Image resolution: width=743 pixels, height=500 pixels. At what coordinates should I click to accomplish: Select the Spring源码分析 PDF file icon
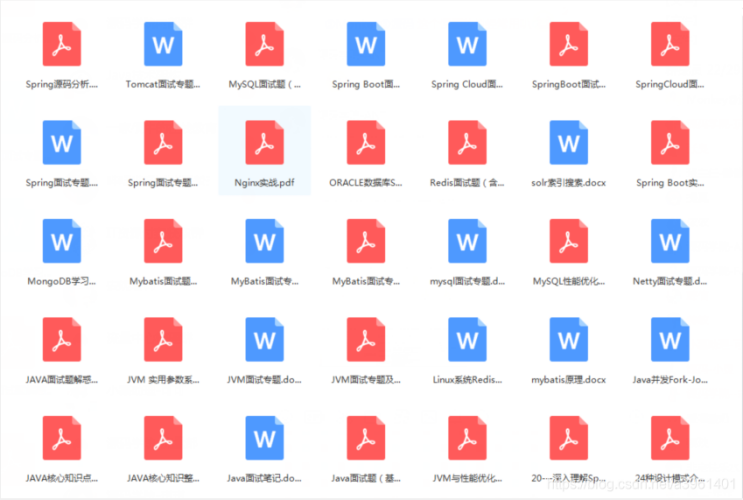click(x=62, y=44)
